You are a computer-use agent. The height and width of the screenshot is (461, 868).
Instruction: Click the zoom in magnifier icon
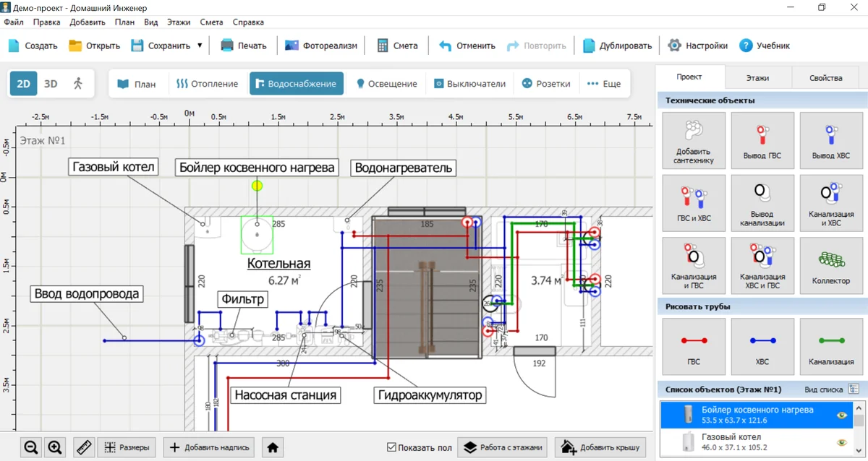(55, 448)
